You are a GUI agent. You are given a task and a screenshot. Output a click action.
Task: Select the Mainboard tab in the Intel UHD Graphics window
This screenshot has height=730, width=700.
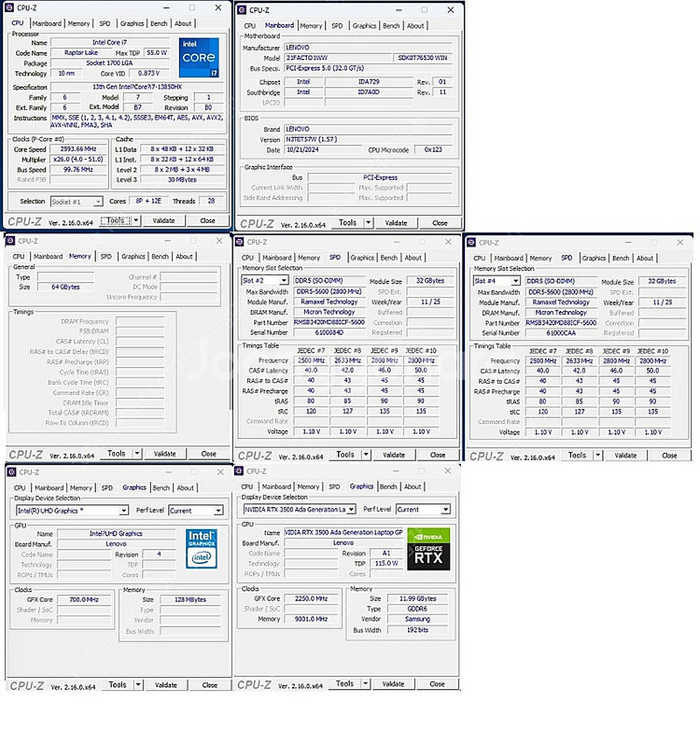pos(49,487)
